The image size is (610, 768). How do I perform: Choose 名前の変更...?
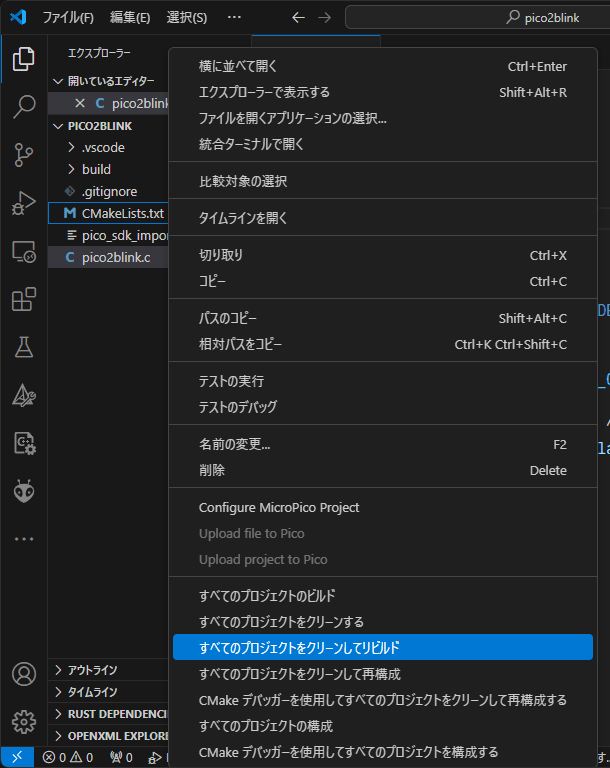click(383, 444)
